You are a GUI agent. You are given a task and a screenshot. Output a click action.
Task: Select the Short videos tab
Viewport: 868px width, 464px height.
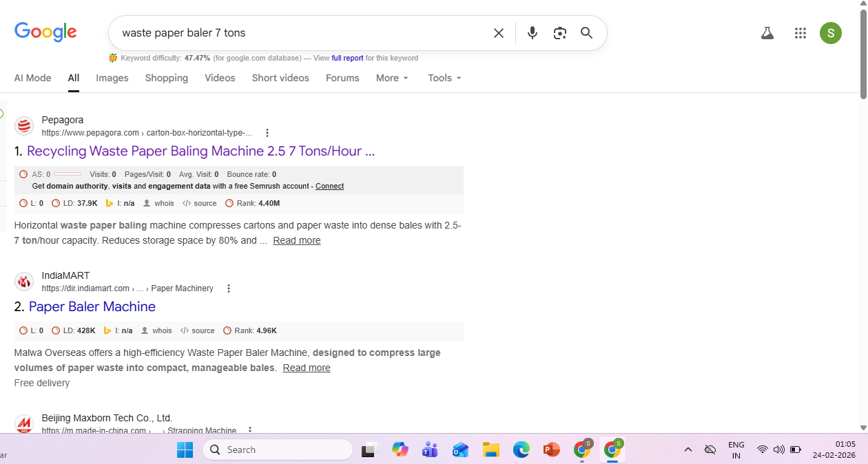coord(280,78)
